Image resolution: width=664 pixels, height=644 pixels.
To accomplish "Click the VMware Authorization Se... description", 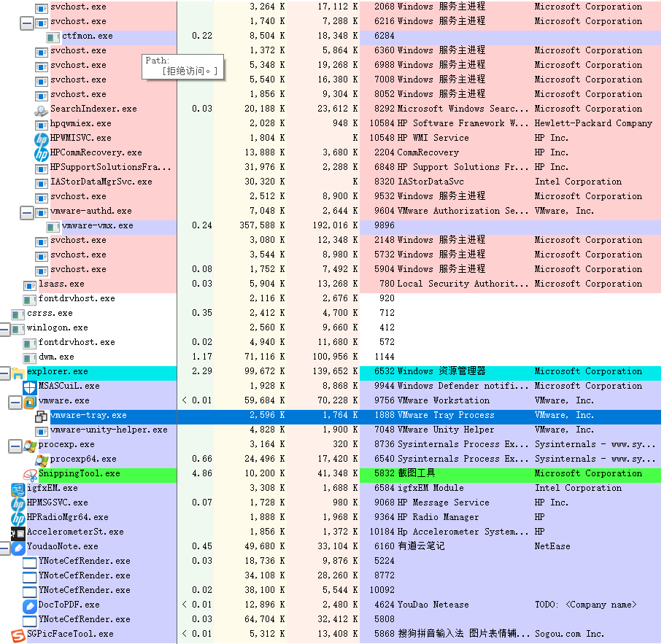I will pos(463,212).
